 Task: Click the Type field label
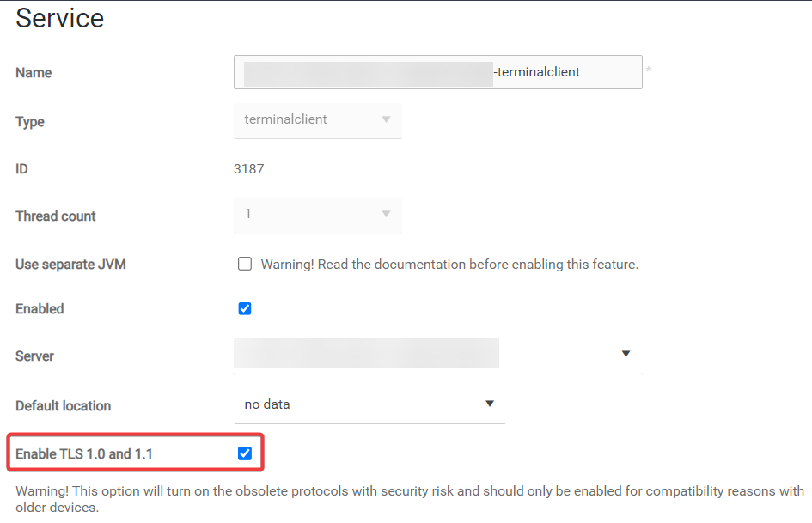pos(30,122)
